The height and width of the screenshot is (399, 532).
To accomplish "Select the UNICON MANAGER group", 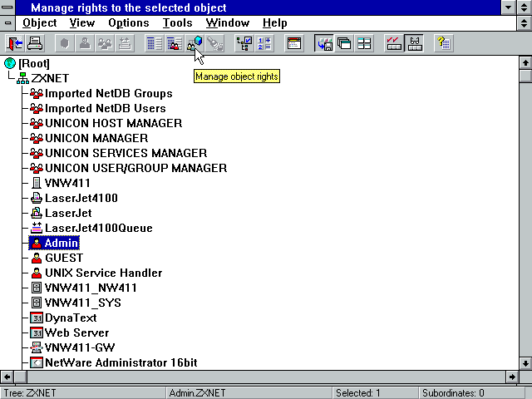I will (x=96, y=138).
